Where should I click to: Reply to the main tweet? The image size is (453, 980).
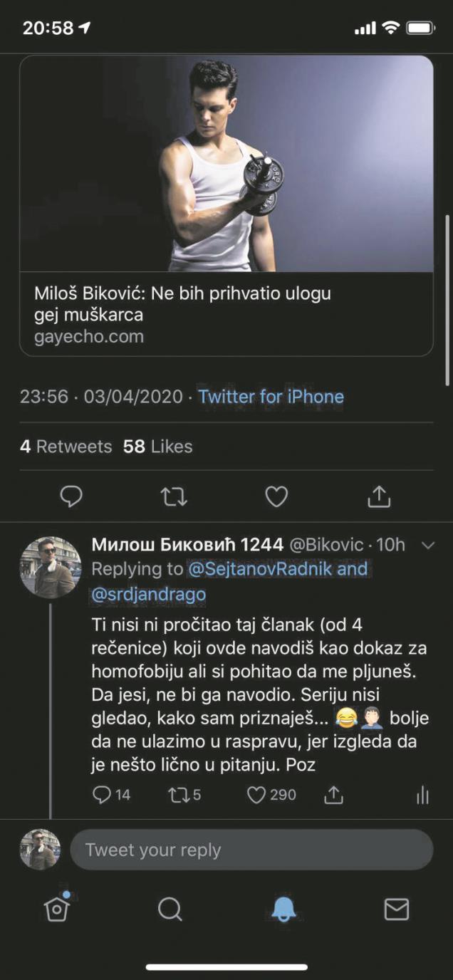click(71, 496)
